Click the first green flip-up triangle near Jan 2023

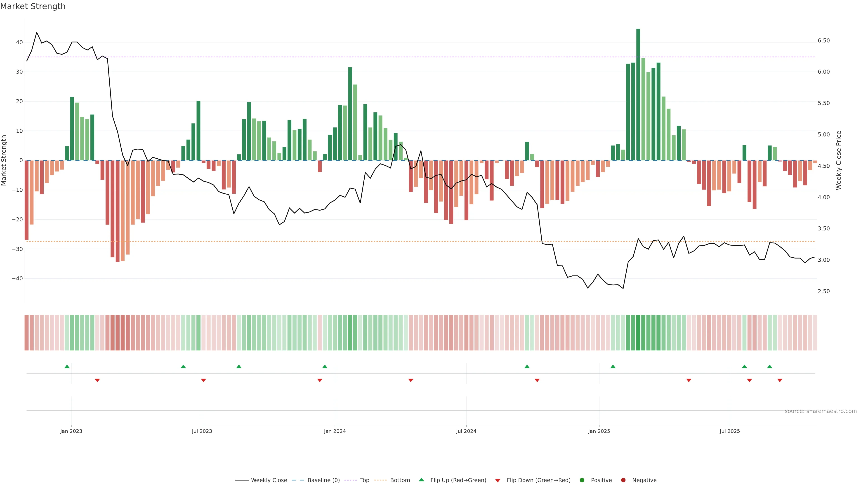(67, 366)
